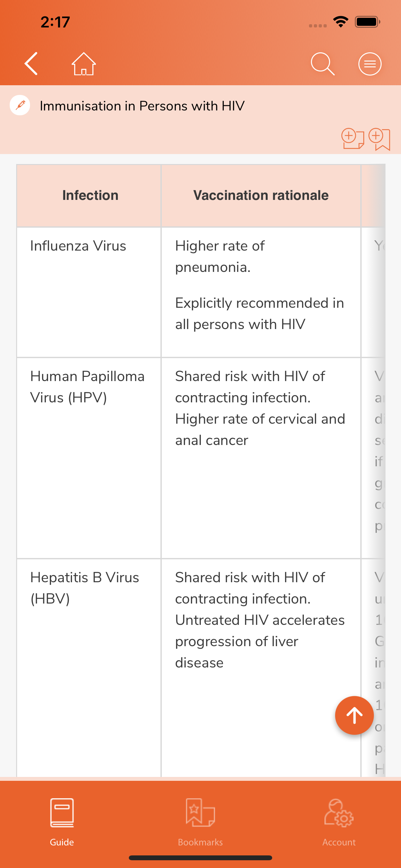The width and height of the screenshot is (401, 868).
Task: Open the hamburger menu icon
Action: [370, 64]
